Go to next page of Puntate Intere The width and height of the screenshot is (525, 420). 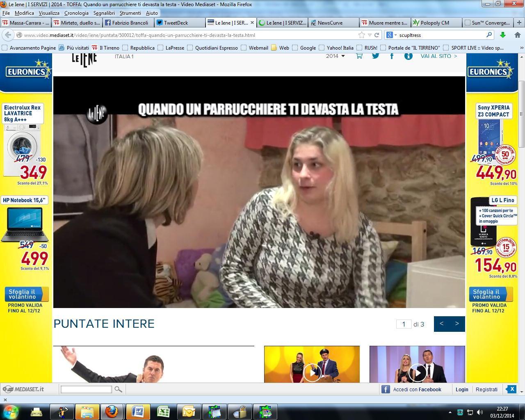click(x=457, y=324)
